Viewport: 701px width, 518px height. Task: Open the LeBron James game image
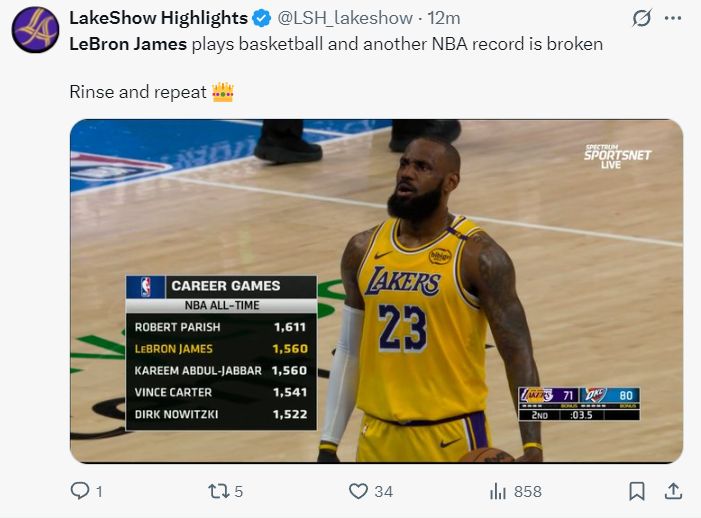pyautogui.click(x=376, y=290)
